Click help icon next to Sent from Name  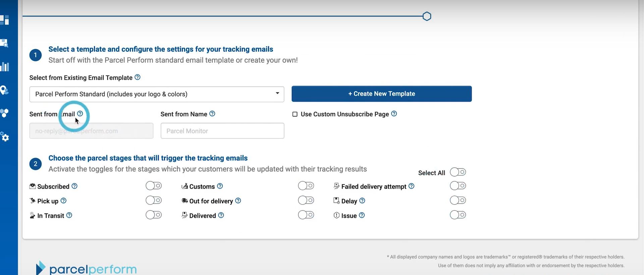tap(212, 114)
